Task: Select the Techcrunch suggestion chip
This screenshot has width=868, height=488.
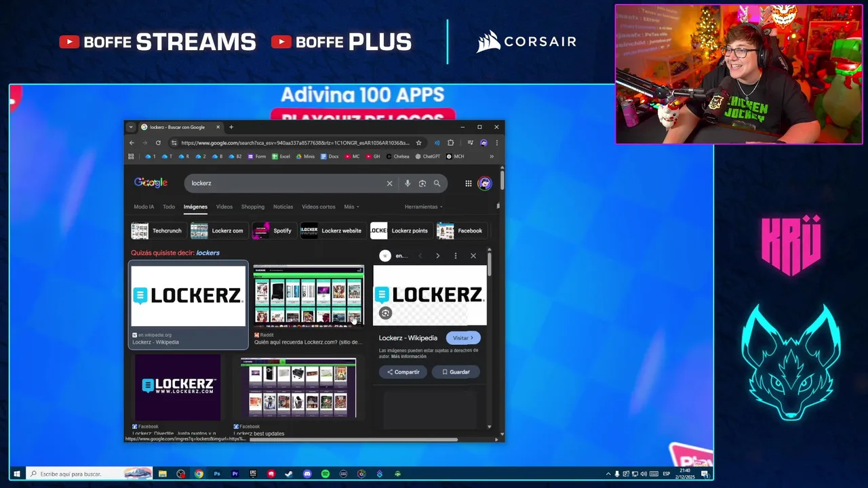Action: [x=157, y=230]
